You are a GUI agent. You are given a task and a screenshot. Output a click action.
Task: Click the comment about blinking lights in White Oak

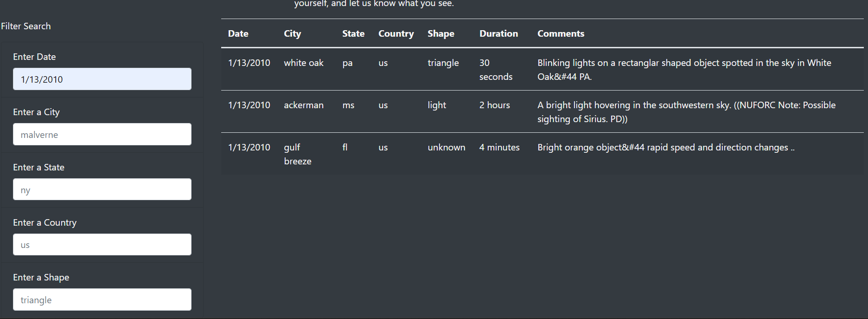(683, 70)
